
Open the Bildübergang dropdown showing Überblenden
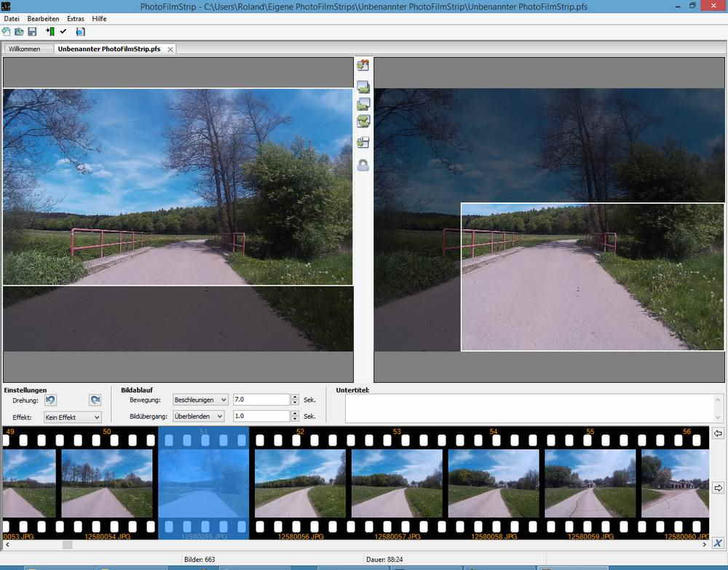tap(200, 416)
